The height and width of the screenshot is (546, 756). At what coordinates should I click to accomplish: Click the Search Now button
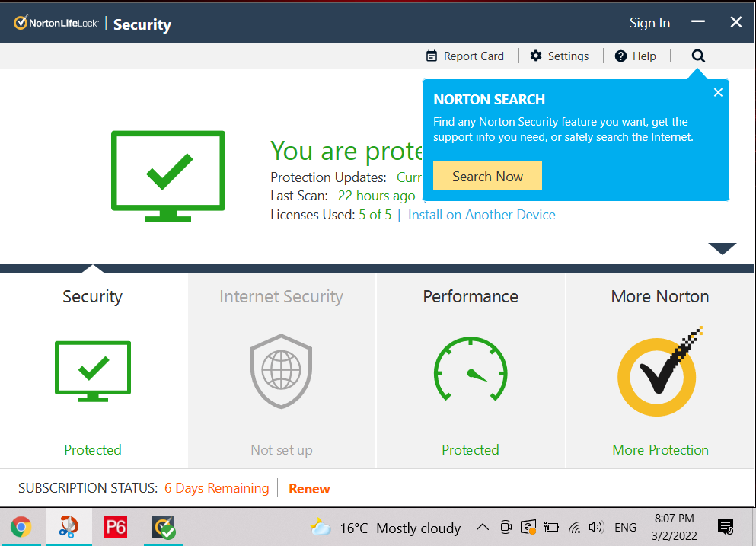[x=487, y=176]
